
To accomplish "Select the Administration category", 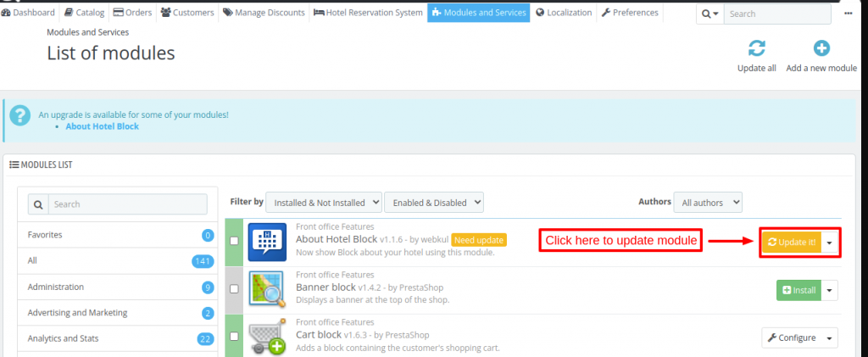I will tap(117, 287).
